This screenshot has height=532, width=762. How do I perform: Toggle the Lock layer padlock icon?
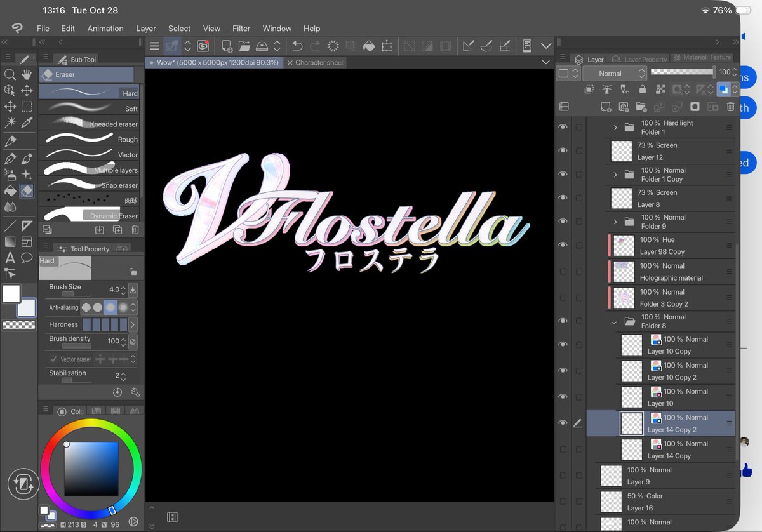[642, 90]
